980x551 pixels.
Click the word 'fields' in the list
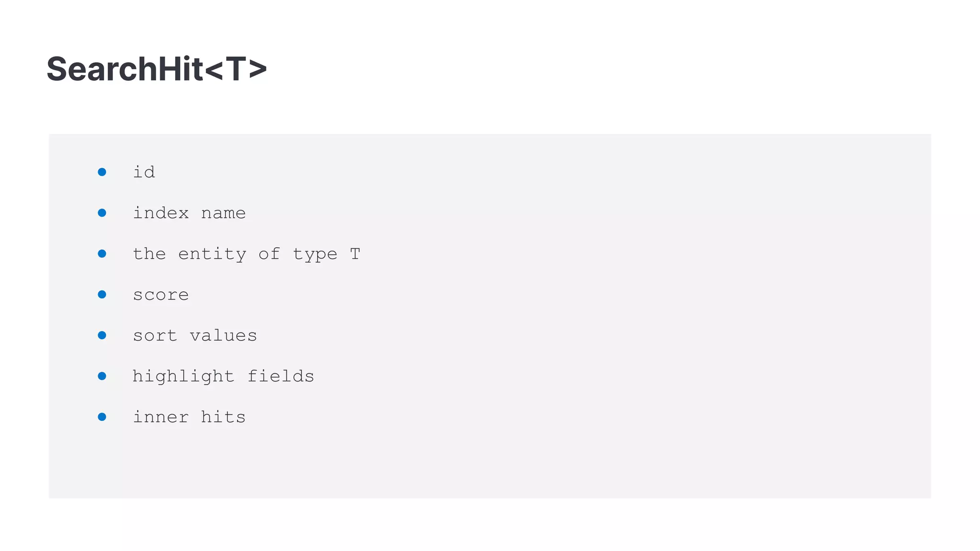(280, 376)
